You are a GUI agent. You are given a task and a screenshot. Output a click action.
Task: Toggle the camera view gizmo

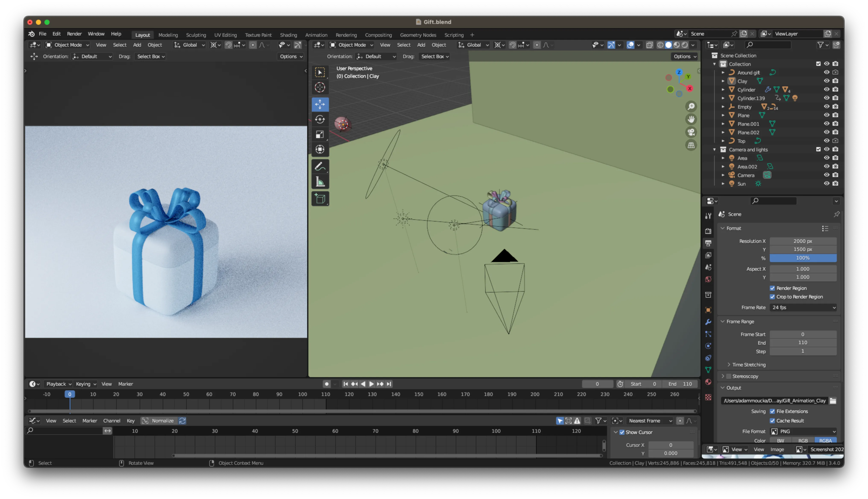pos(691,132)
